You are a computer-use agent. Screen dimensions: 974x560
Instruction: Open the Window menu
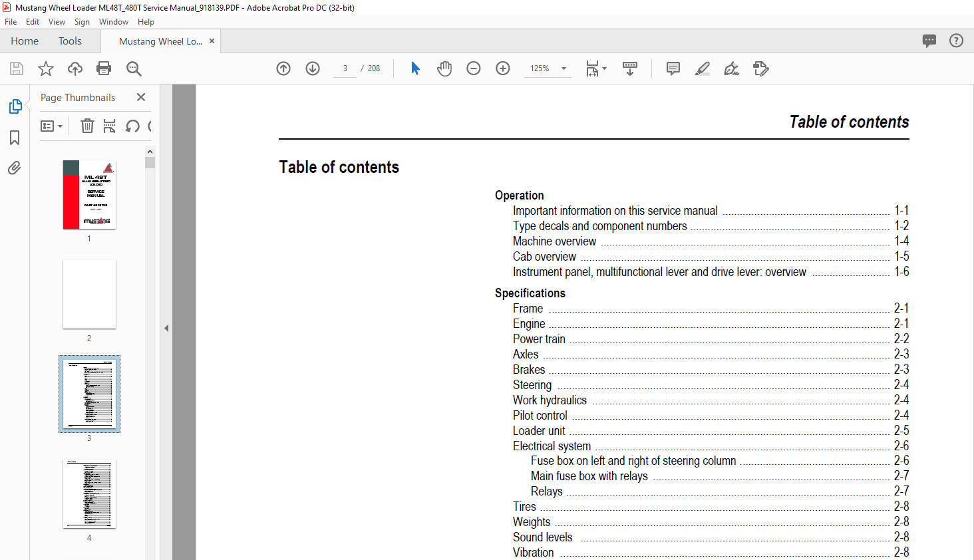coord(114,22)
